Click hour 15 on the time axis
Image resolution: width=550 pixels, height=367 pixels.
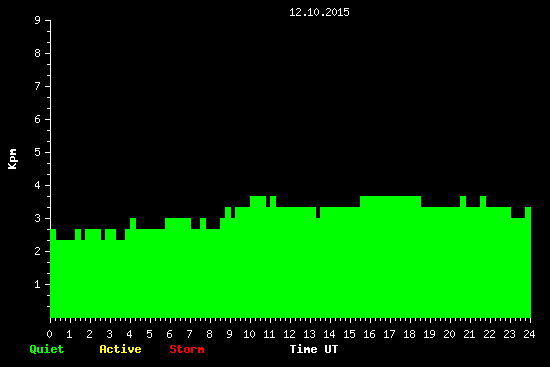click(x=349, y=334)
